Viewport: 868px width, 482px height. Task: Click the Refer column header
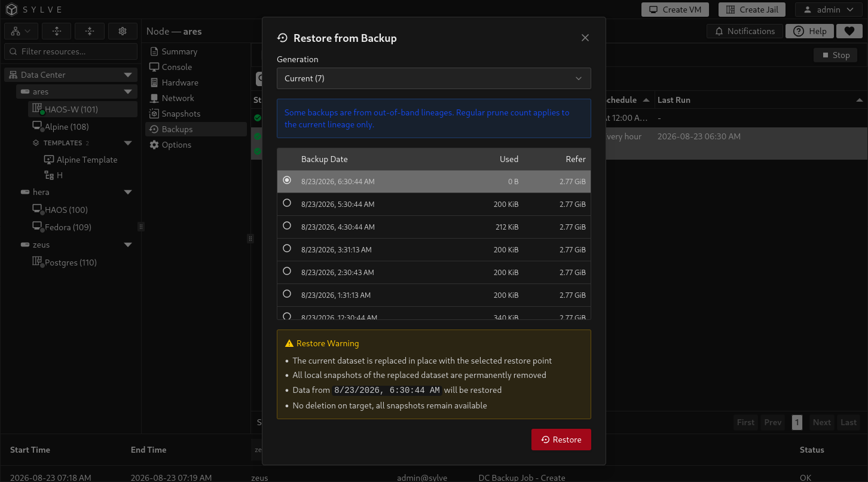pyautogui.click(x=576, y=159)
